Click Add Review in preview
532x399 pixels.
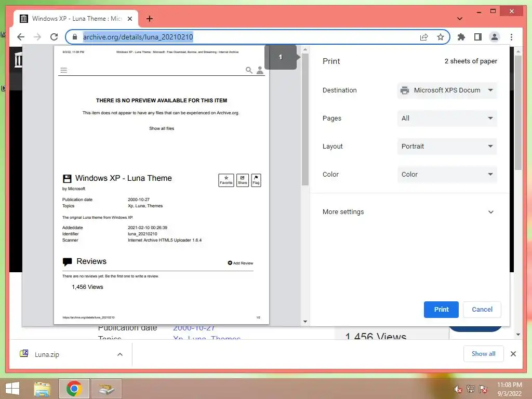tap(240, 263)
